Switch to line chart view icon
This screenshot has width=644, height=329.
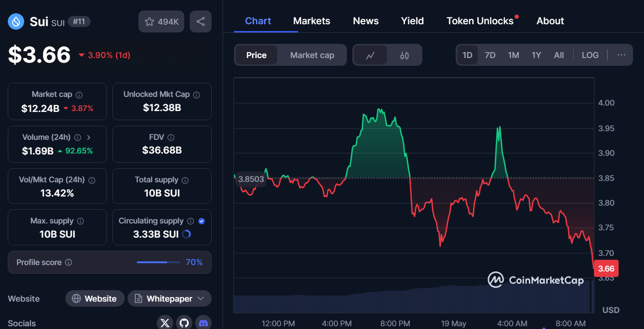(x=370, y=55)
